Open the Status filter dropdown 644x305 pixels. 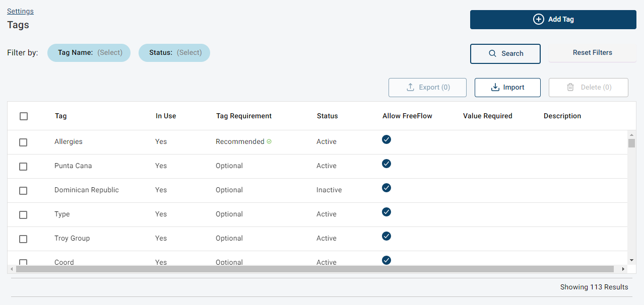[174, 53]
